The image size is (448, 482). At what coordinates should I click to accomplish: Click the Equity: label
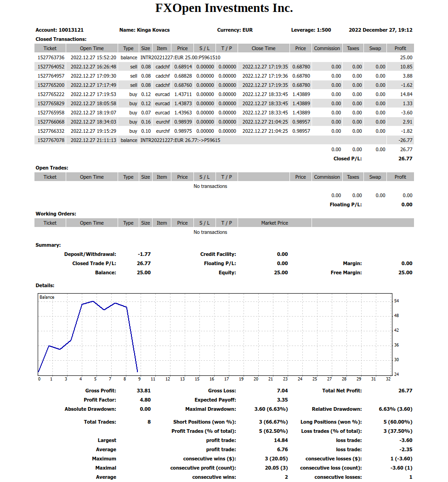(x=227, y=272)
